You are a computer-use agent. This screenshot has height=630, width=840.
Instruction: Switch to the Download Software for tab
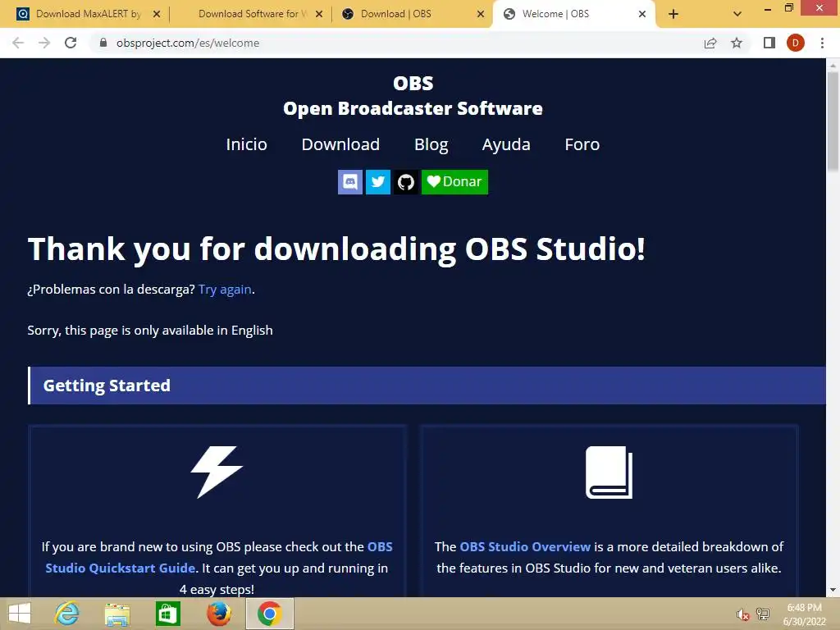252,14
